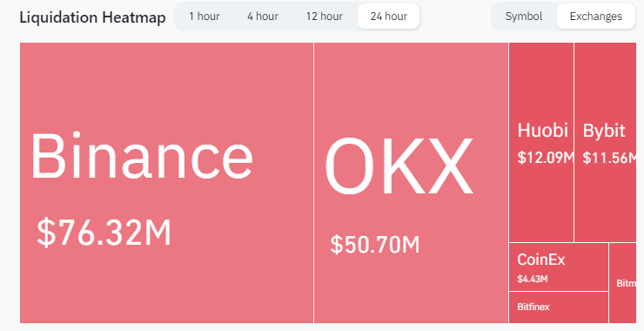Open the CoinEx tile
The image size is (644, 331).
click(x=559, y=267)
